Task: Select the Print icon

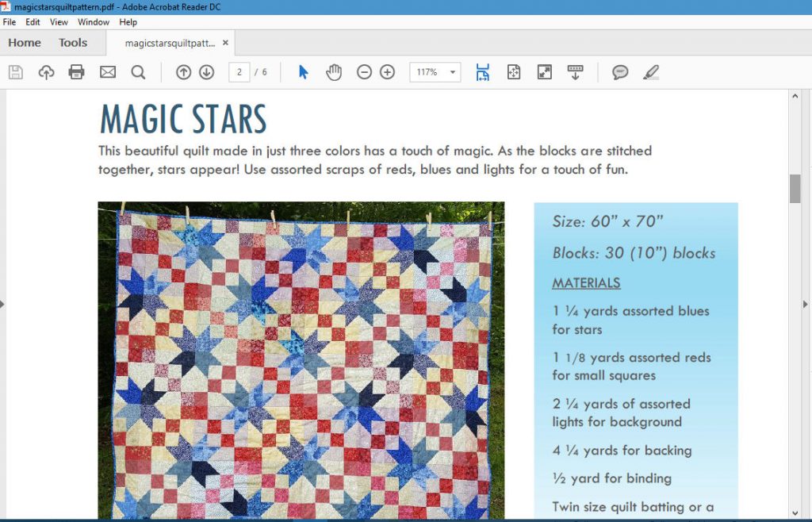Action: pos(76,71)
